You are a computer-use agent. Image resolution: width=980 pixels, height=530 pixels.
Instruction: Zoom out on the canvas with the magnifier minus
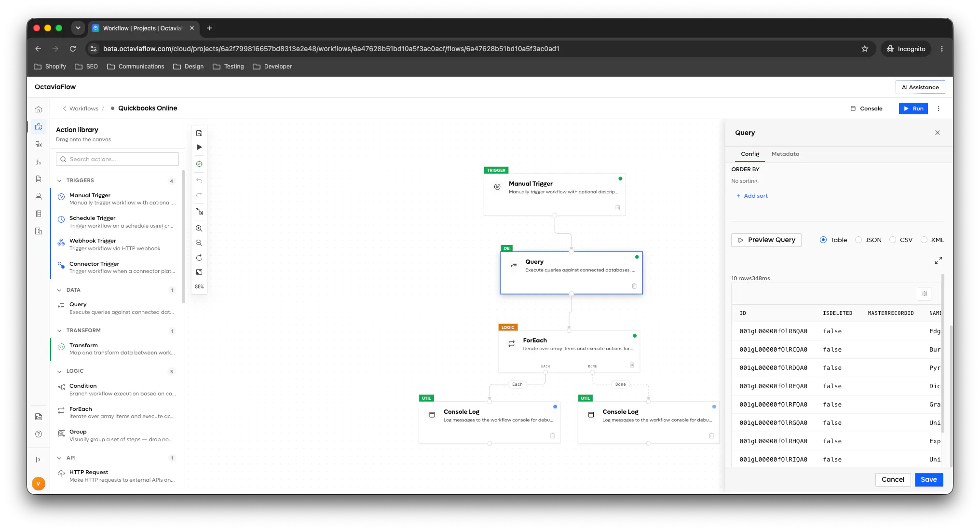199,243
